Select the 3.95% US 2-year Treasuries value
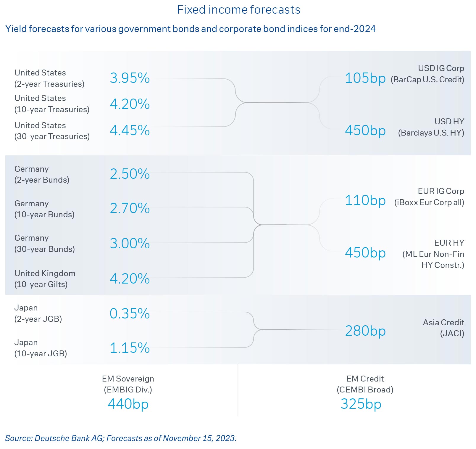 pyautogui.click(x=130, y=78)
